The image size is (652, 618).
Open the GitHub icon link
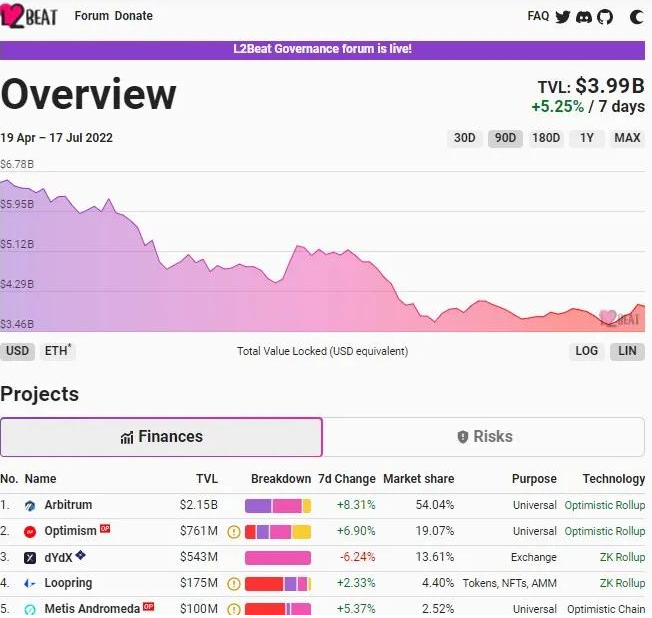click(x=605, y=17)
